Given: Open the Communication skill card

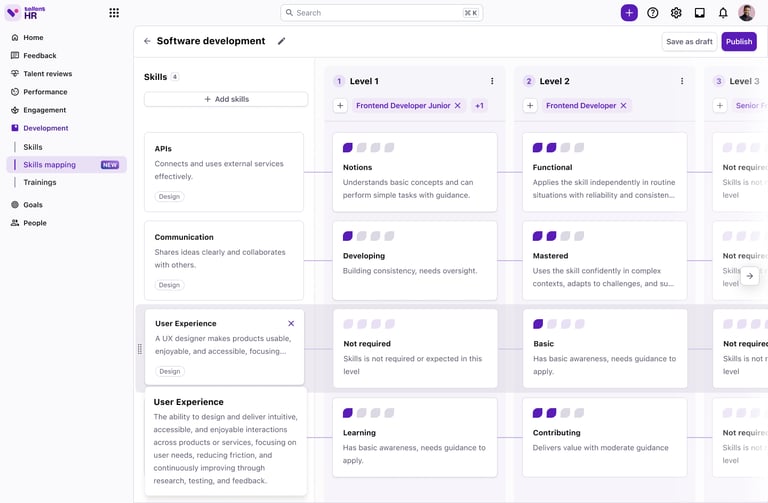Looking at the screenshot, I should (224, 261).
